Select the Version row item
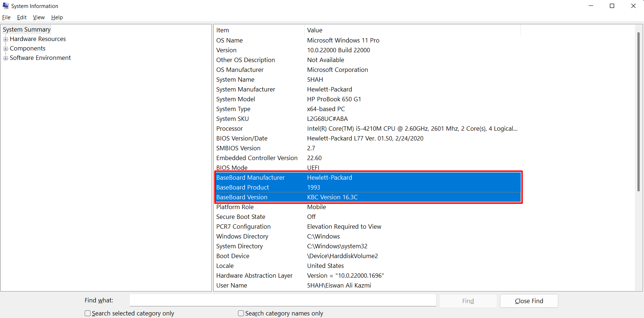Screen dimensions: 644x318 point(368,50)
